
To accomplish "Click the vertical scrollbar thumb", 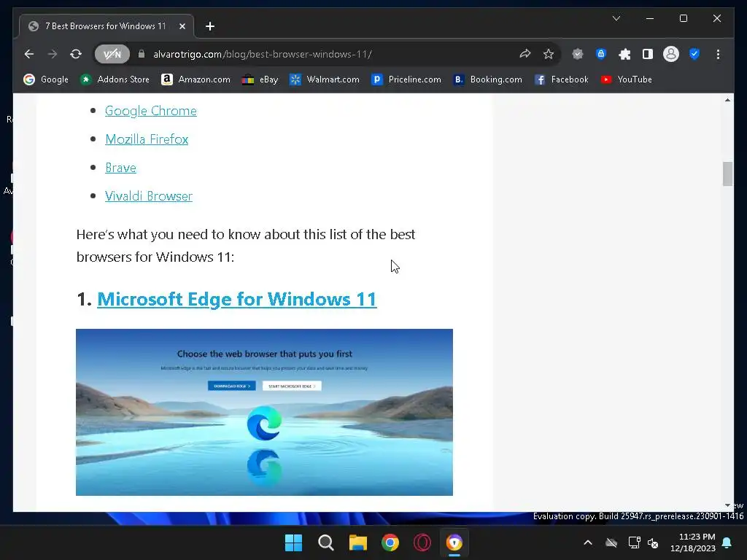I will pos(727,174).
